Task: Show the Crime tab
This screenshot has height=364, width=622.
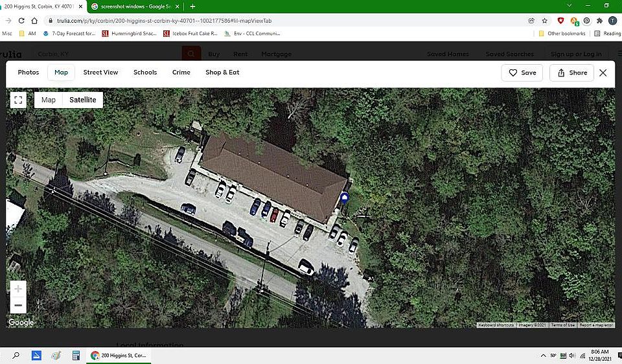Action: (x=181, y=73)
